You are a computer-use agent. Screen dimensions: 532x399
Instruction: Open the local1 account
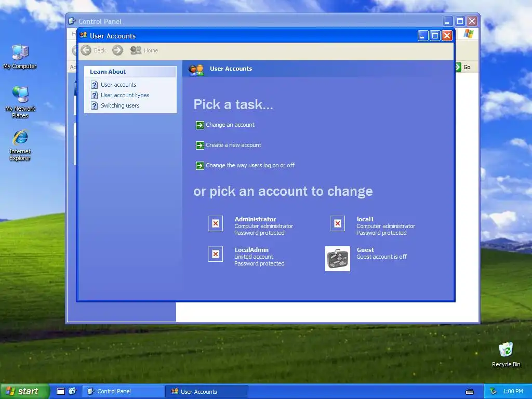click(x=365, y=219)
